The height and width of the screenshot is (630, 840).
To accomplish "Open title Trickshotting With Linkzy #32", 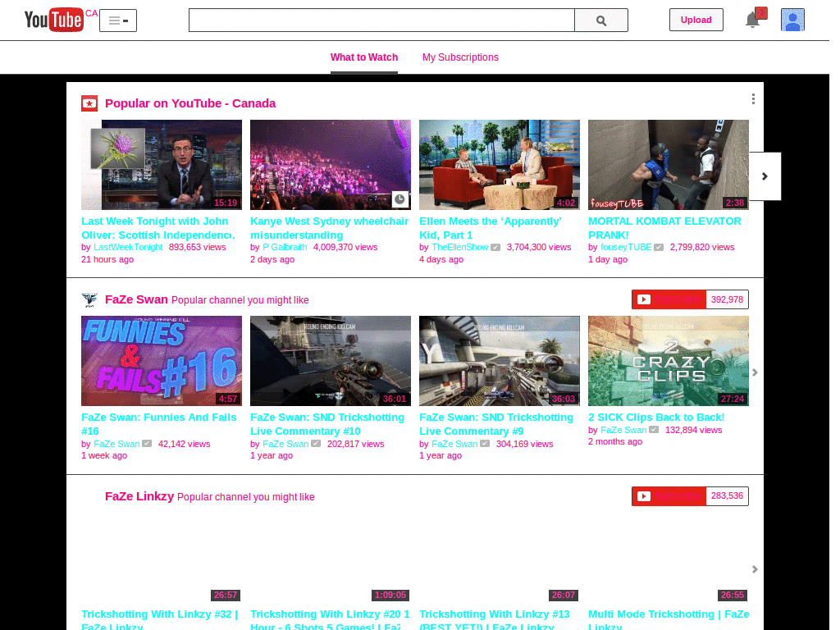I will (x=160, y=619).
